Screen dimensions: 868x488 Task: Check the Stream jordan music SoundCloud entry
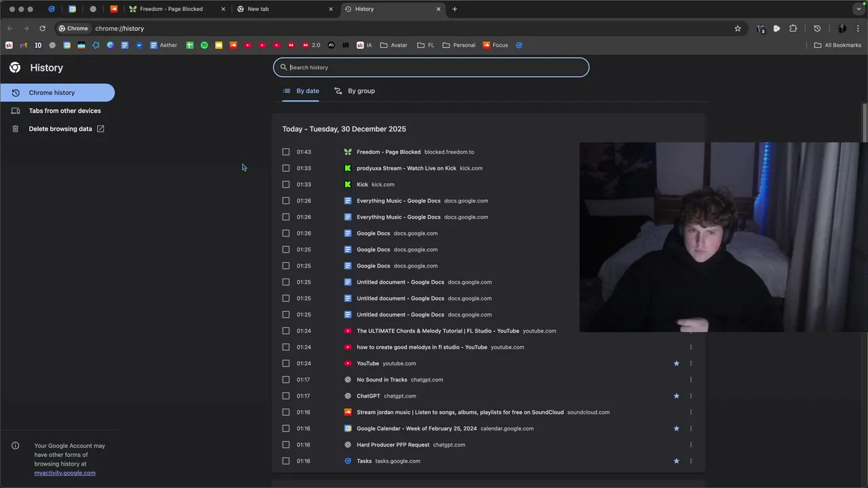click(x=285, y=412)
